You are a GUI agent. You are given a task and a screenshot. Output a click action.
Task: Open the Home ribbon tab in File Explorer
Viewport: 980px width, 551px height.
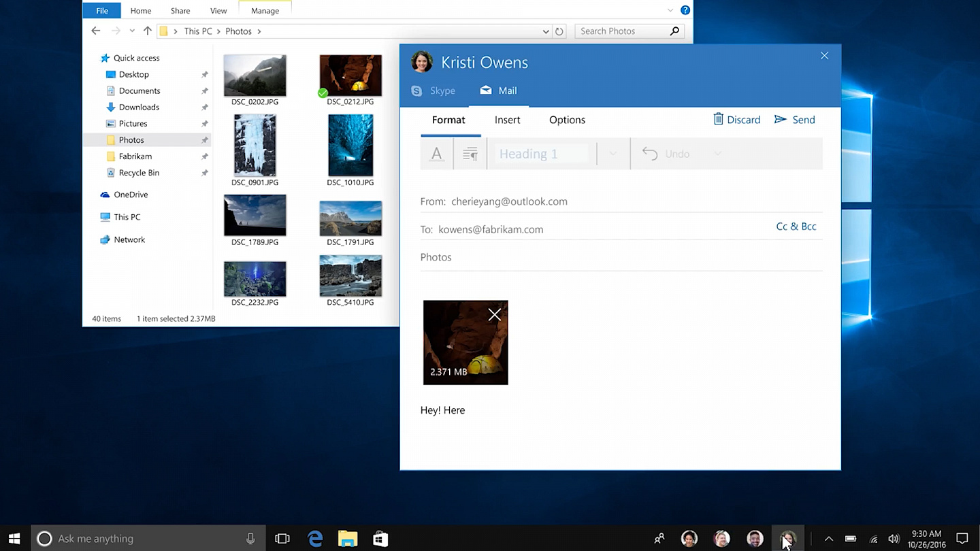coord(141,11)
